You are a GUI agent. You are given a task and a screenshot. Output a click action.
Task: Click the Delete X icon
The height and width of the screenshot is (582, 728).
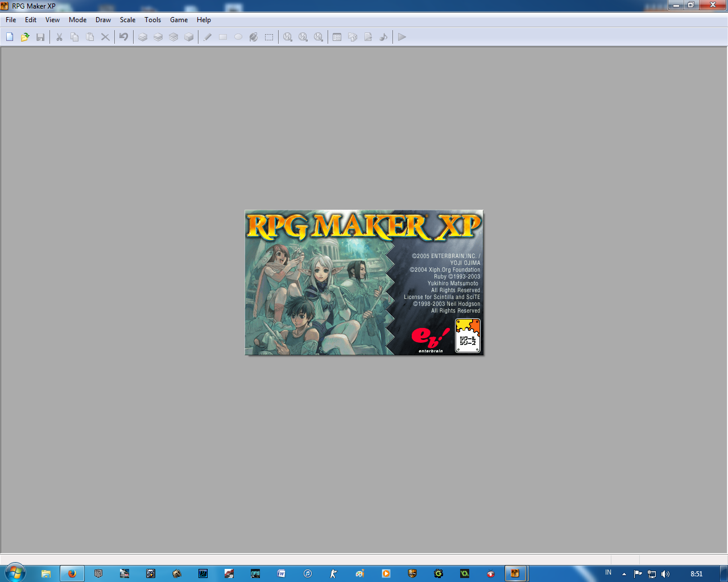tap(105, 37)
